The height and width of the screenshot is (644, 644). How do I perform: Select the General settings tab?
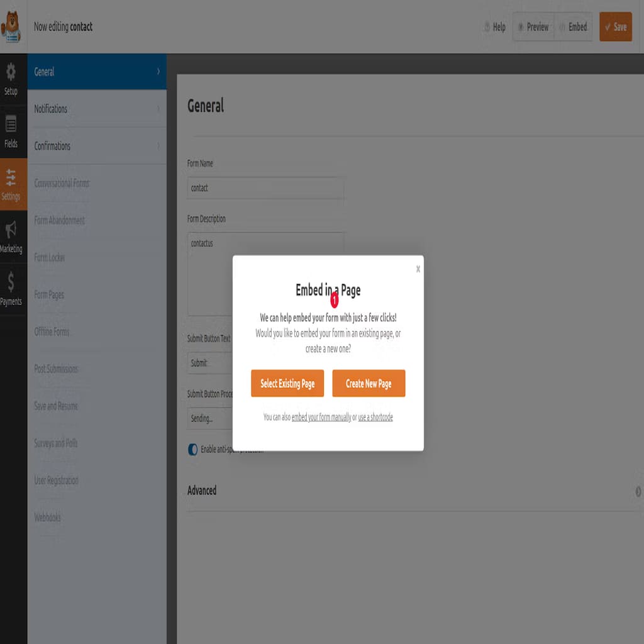tap(97, 72)
